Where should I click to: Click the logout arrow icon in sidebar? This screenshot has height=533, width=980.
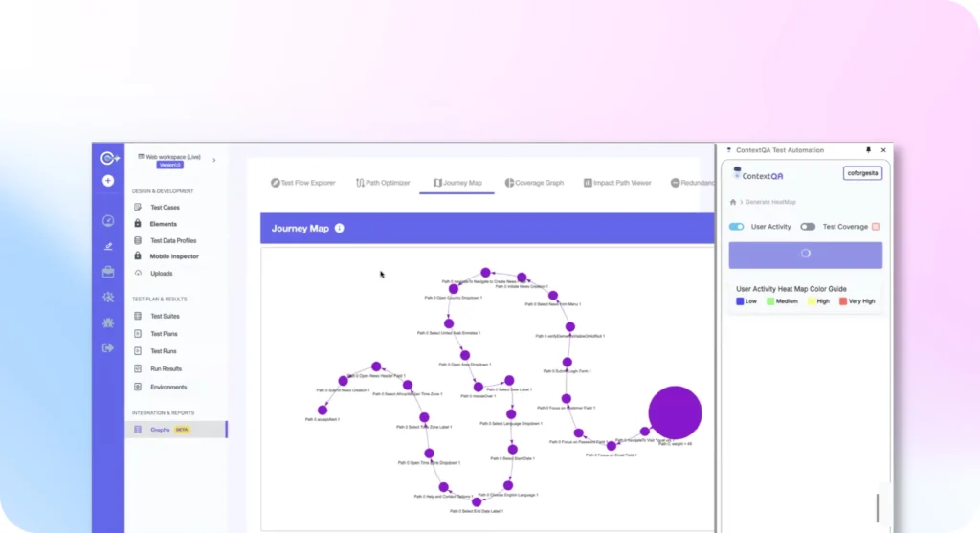click(x=108, y=347)
